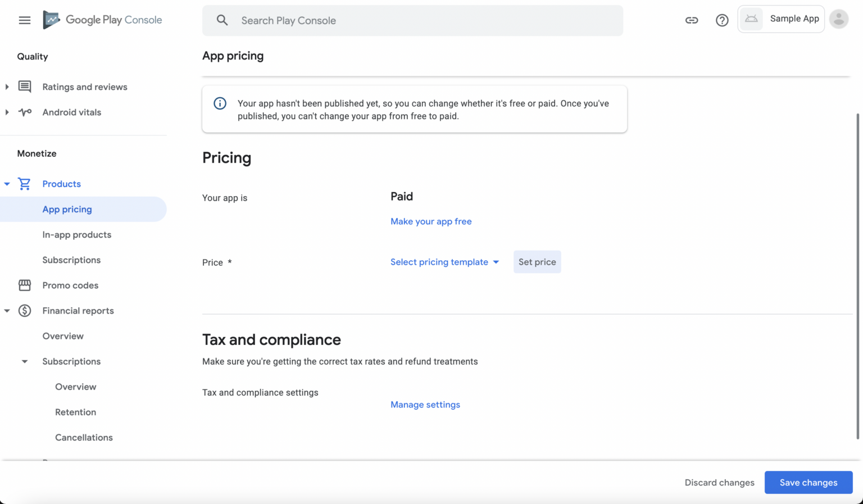
Task: Click the Products shopping cart icon
Action: pyautogui.click(x=24, y=184)
